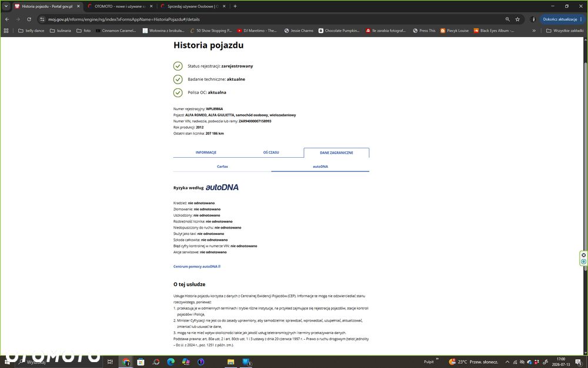Viewport: 588px width, 368px height.
Task: Open the Centrum pomocy autoDNA link
Action: 197,267
